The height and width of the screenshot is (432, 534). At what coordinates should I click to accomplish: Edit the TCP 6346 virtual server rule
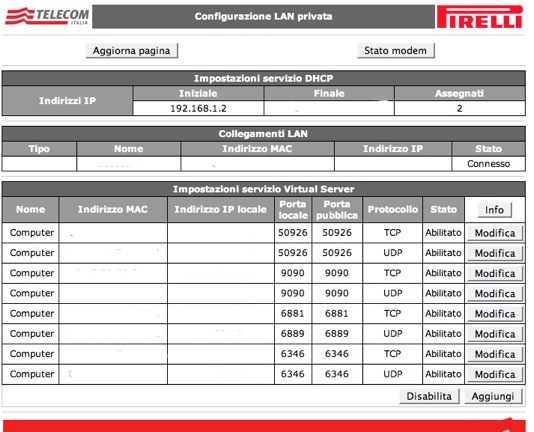[x=495, y=354]
